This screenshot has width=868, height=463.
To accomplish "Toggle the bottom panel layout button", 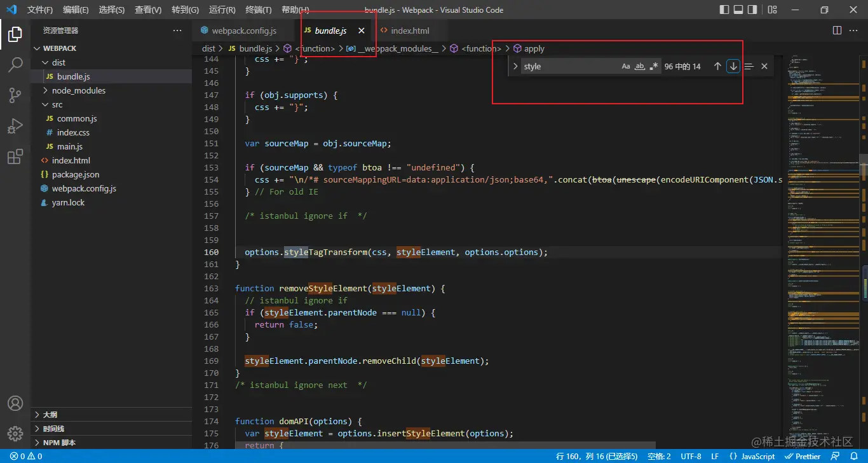I will click(738, 10).
